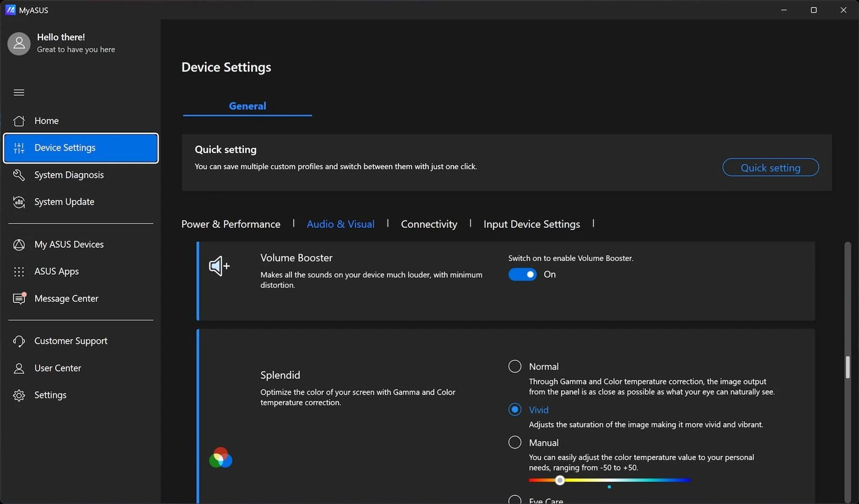Select the General tab
Screen dimensions: 859x504
point(247,106)
